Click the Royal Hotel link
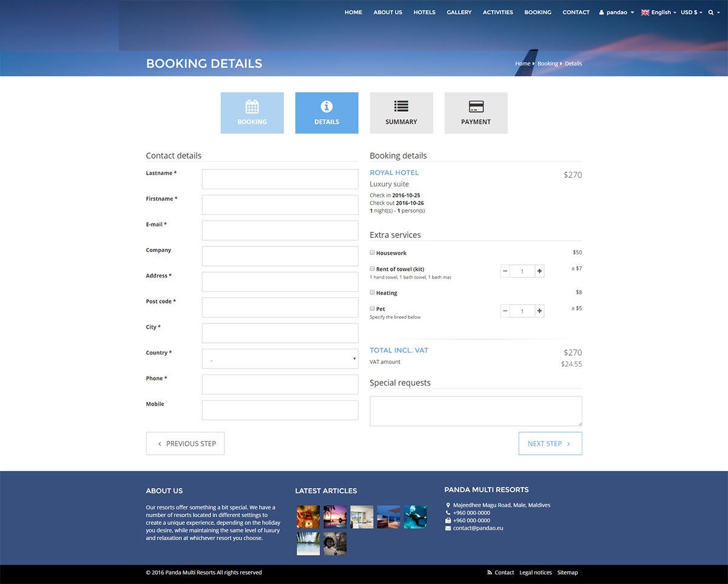Image resolution: width=728 pixels, height=584 pixels. click(x=394, y=172)
